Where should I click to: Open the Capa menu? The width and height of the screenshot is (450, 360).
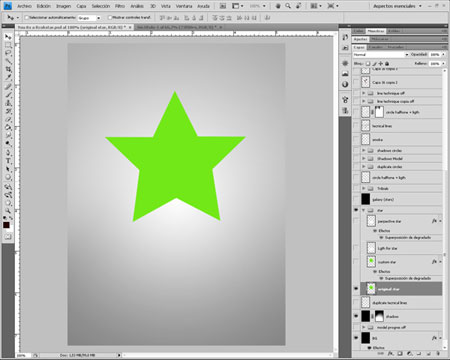(81, 6)
